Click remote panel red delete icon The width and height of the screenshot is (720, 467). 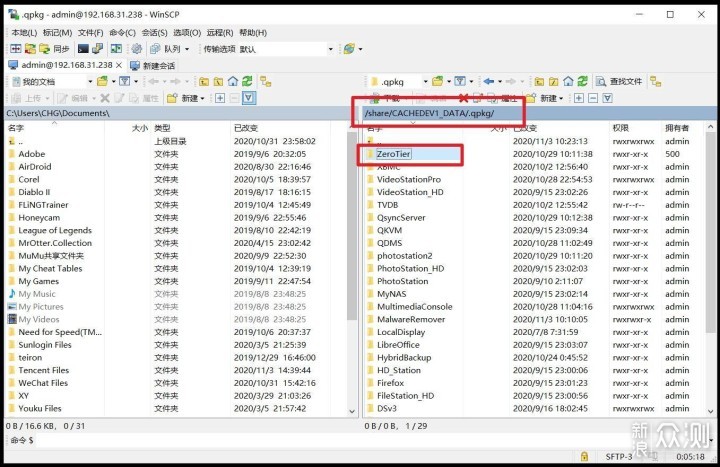(463, 98)
